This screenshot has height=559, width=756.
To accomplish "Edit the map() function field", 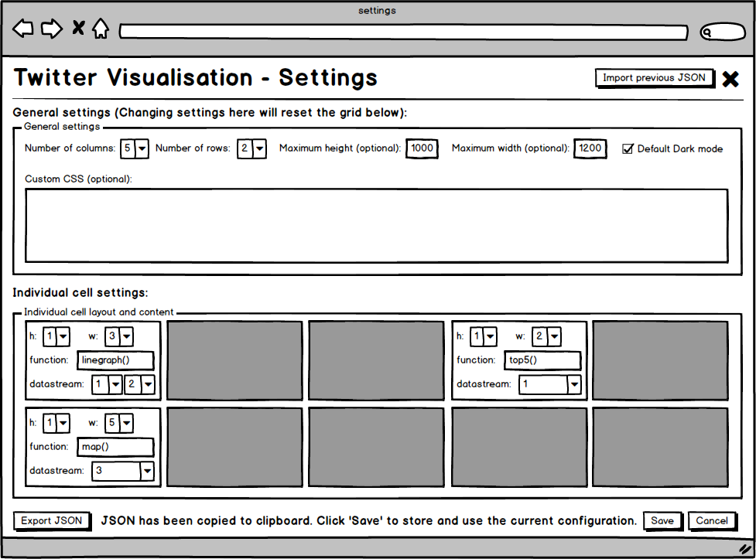I will (116, 447).
